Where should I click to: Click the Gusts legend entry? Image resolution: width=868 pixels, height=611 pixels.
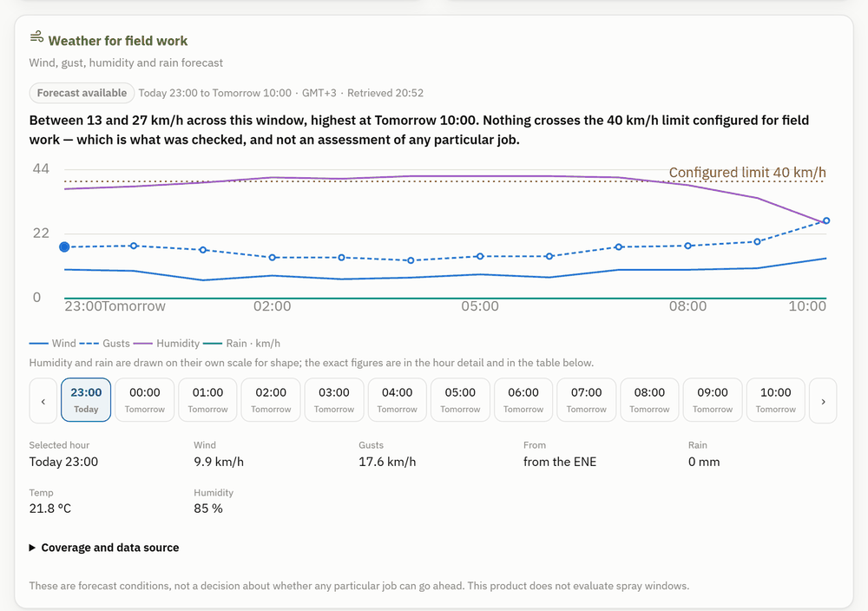click(x=105, y=343)
